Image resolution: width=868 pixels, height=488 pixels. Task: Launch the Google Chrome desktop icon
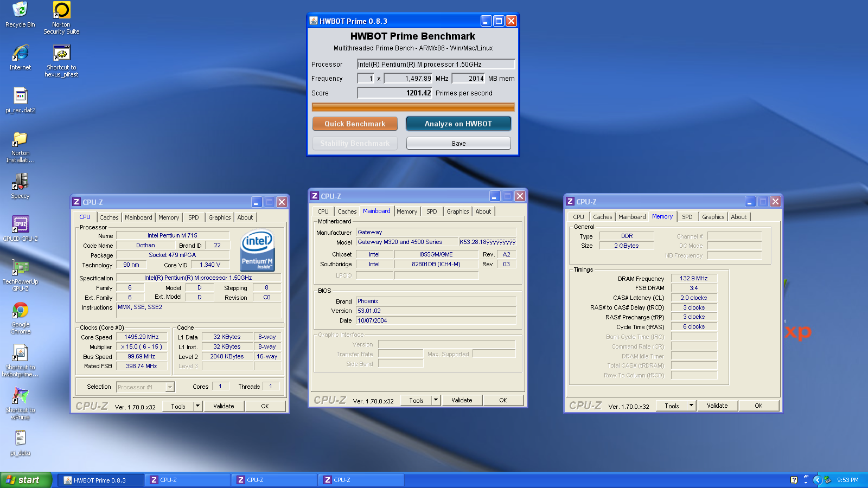(x=21, y=318)
